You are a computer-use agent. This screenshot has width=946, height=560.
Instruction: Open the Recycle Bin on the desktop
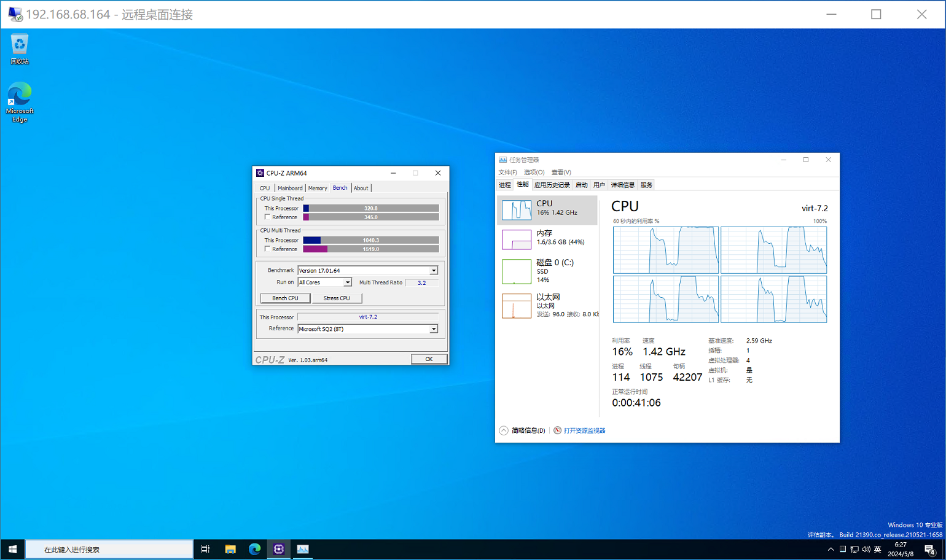[19, 45]
